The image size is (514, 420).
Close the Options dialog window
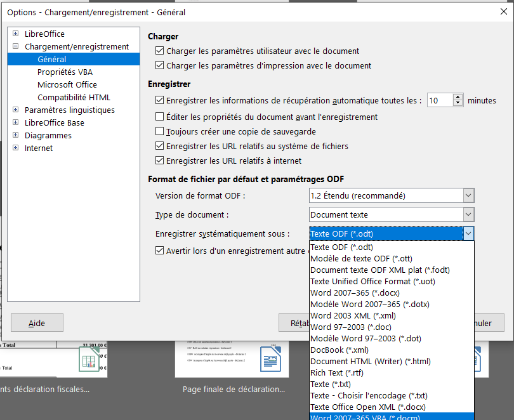tap(504, 12)
